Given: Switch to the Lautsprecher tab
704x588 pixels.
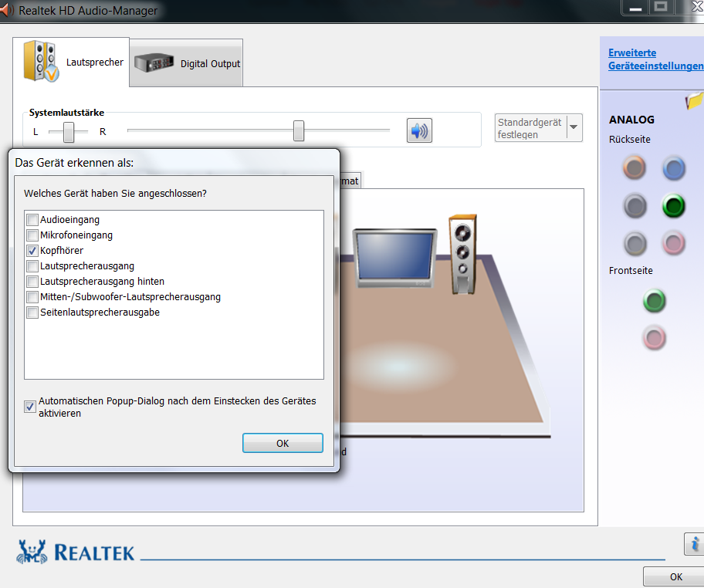Looking at the screenshot, I should coord(71,62).
